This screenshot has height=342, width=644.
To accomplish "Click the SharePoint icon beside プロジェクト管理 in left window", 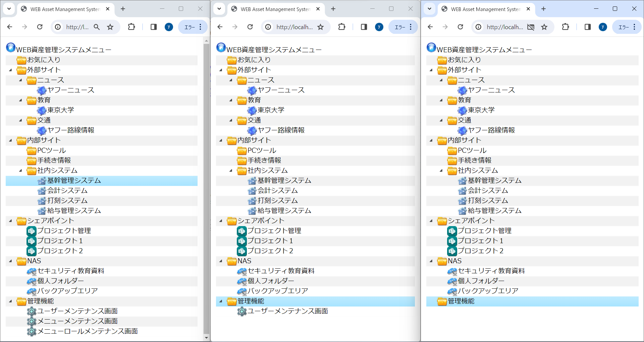I will (x=32, y=231).
